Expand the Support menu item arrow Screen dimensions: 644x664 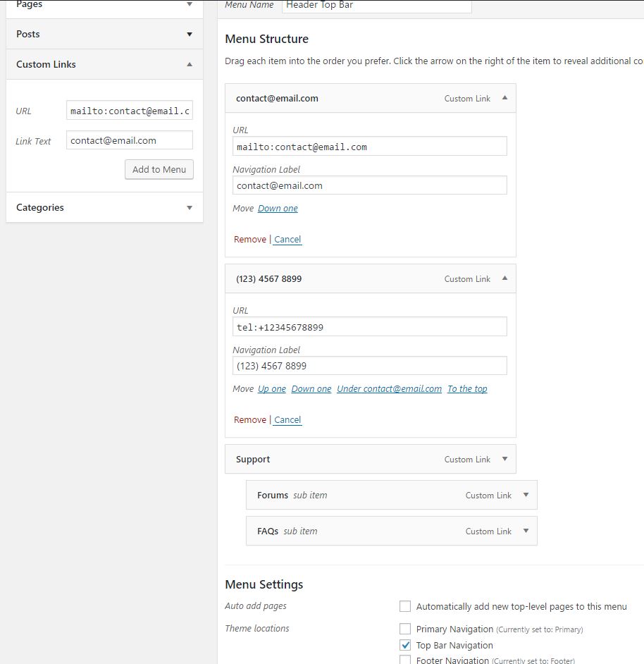(504, 459)
